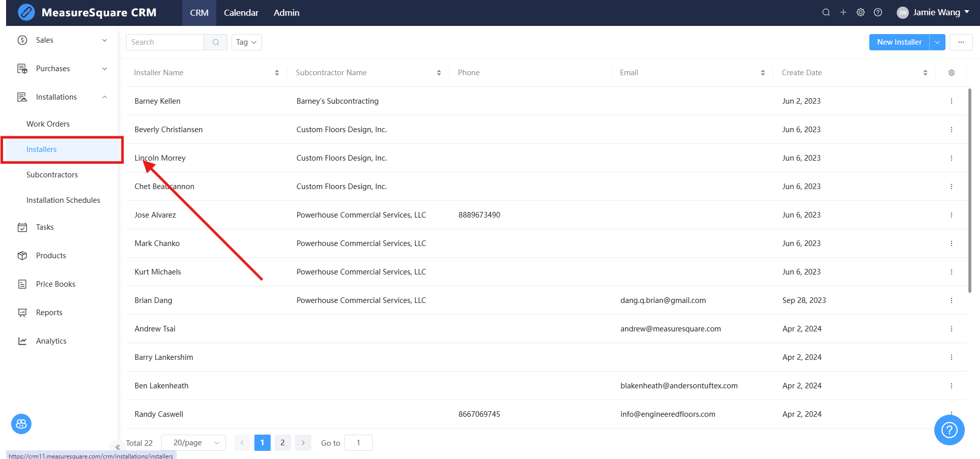Open row actions menu for Brian Dang

[952, 300]
